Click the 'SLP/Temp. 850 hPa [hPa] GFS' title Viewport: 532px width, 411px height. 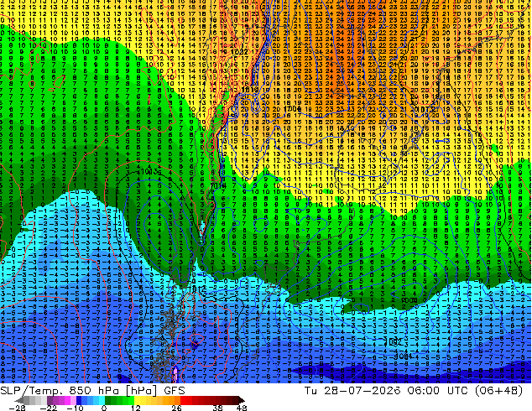click(x=92, y=391)
